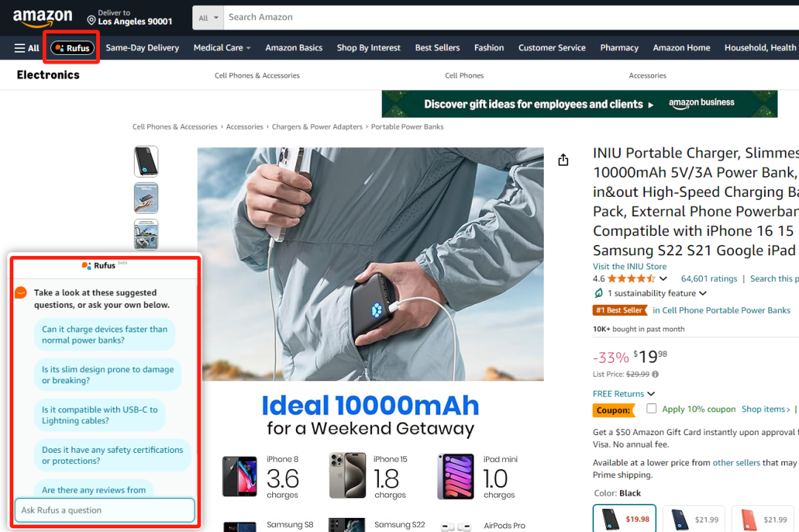
Task: Click Shop items coupon link
Action: tap(766, 409)
